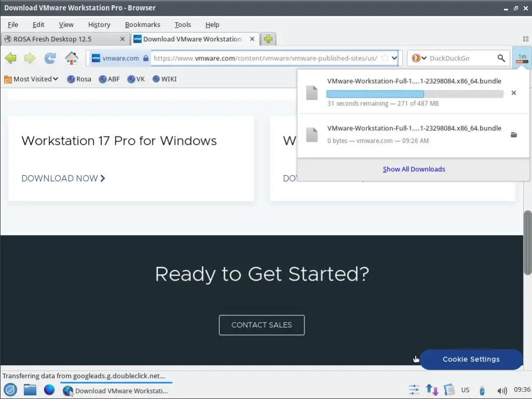Expand the Most Visited bookmarks folder

[x=31, y=79]
